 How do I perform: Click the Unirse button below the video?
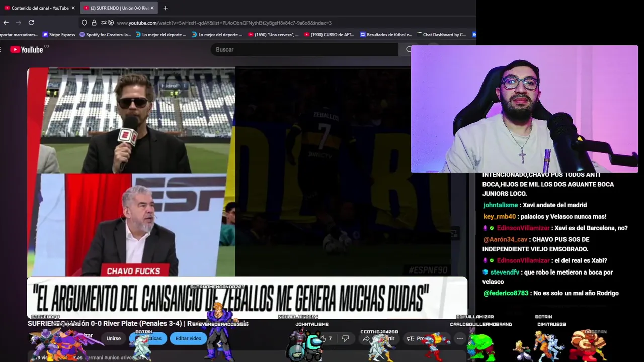pyautogui.click(x=114, y=338)
